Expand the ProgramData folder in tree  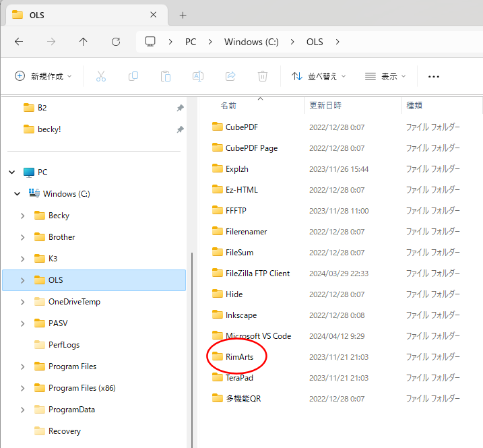(x=22, y=410)
